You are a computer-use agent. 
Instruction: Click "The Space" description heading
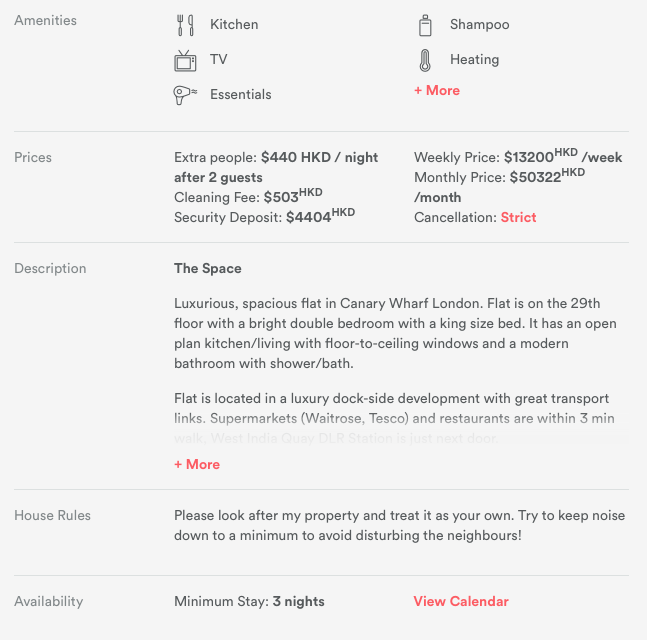[208, 268]
